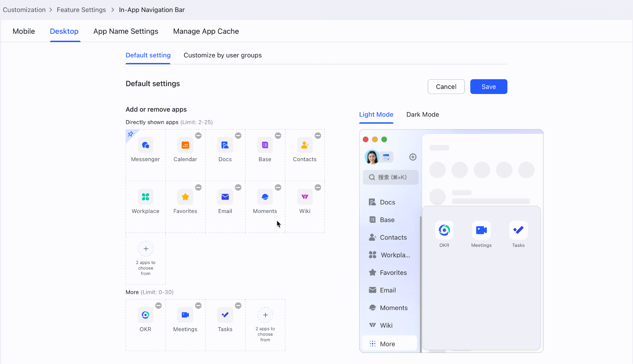Select the Calendar app icon

185,145
